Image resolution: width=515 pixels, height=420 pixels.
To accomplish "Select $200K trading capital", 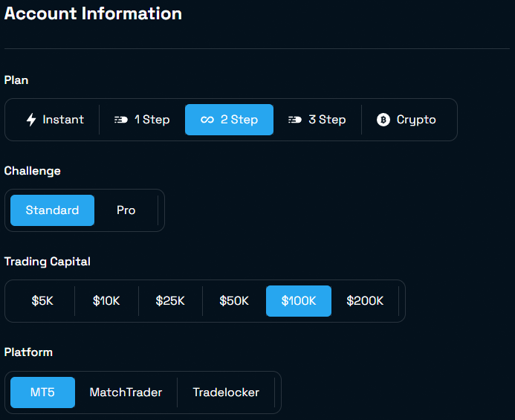I will pyautogui.click(x=365, y=301).
